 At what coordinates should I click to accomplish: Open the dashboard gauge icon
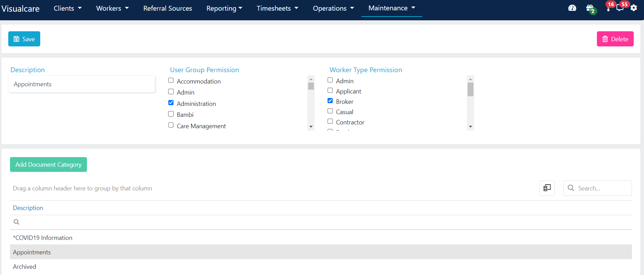[572, 8]
